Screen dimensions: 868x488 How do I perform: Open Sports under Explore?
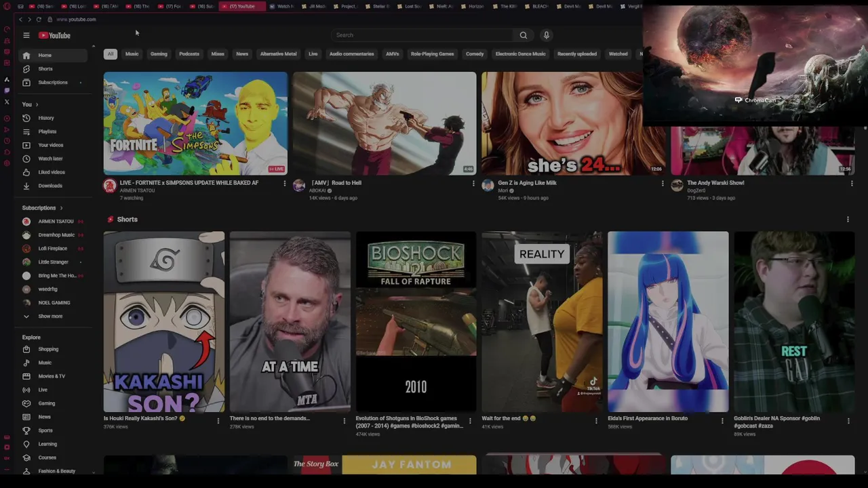53,430
